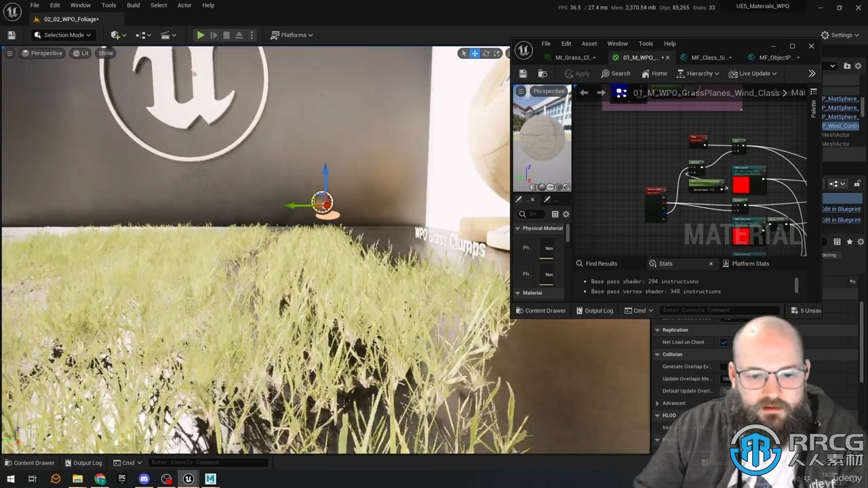Choose the select mode arrow tool

(464, 53)
